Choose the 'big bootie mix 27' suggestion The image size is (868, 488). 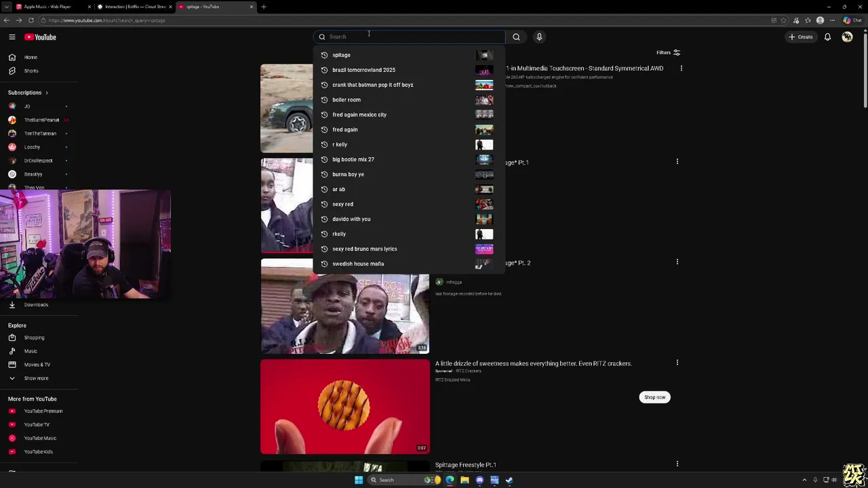[x=409, y=159]
